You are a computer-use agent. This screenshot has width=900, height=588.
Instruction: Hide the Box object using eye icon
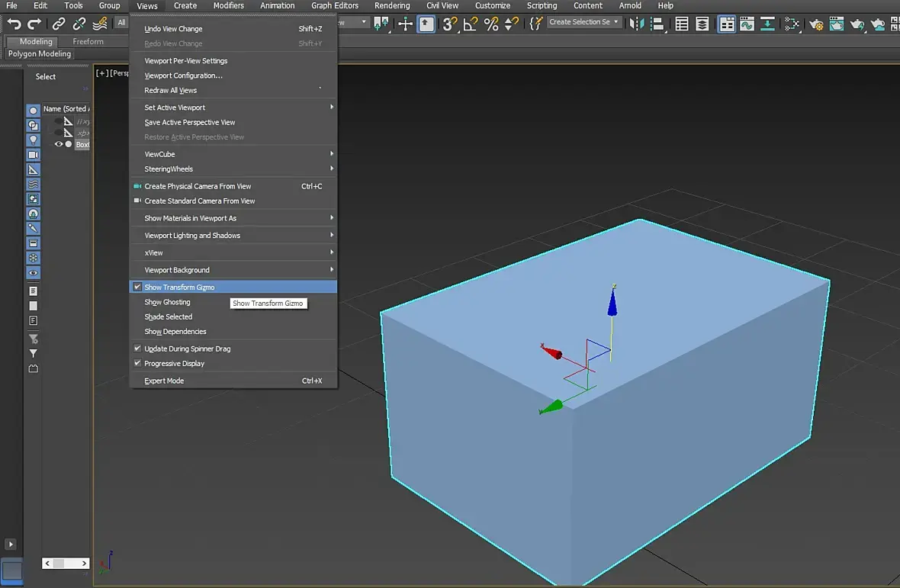(59, 145)
